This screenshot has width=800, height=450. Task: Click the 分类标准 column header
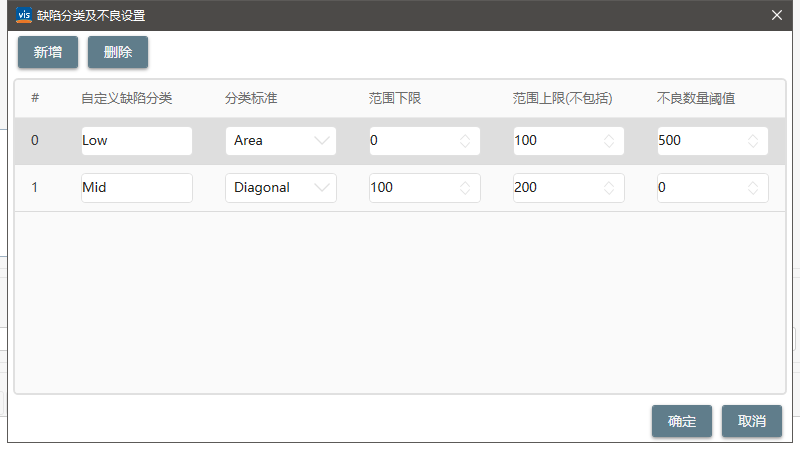click(x=251, y=98)
